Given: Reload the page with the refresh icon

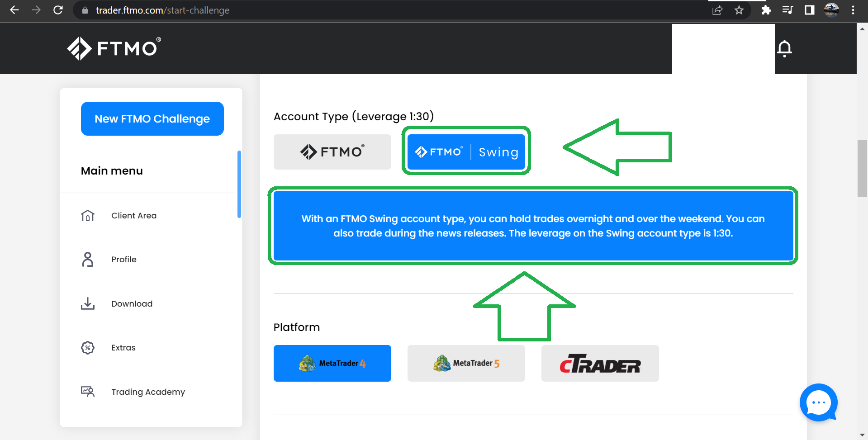Looking at the screenshot, I should click(58, 10).
